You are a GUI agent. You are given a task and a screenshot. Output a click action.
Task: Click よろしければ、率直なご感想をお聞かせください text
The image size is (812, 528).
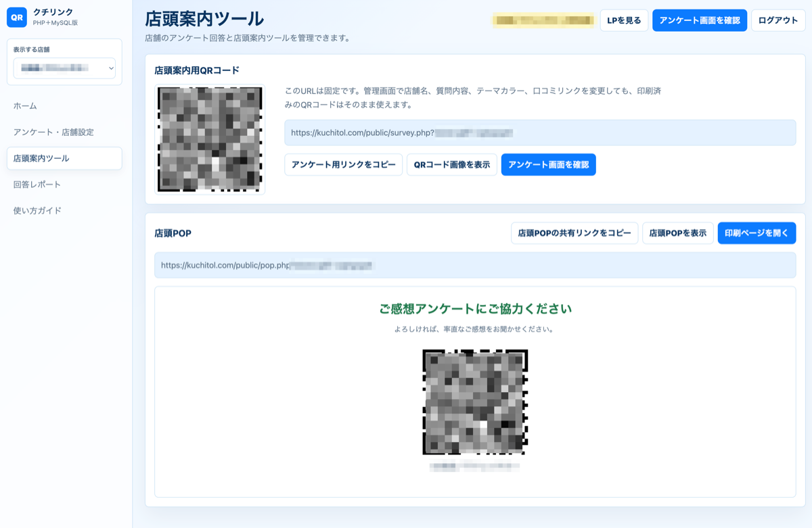[475, 329]
